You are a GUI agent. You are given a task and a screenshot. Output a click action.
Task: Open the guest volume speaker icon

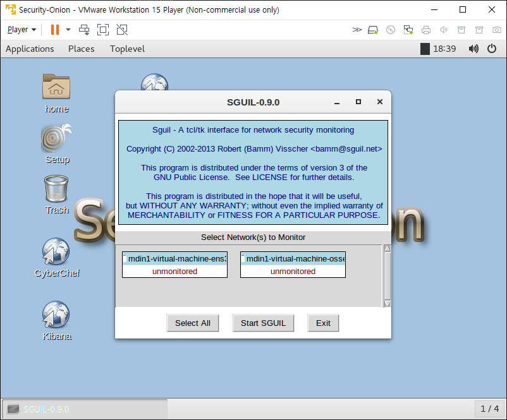click(473, 49)
